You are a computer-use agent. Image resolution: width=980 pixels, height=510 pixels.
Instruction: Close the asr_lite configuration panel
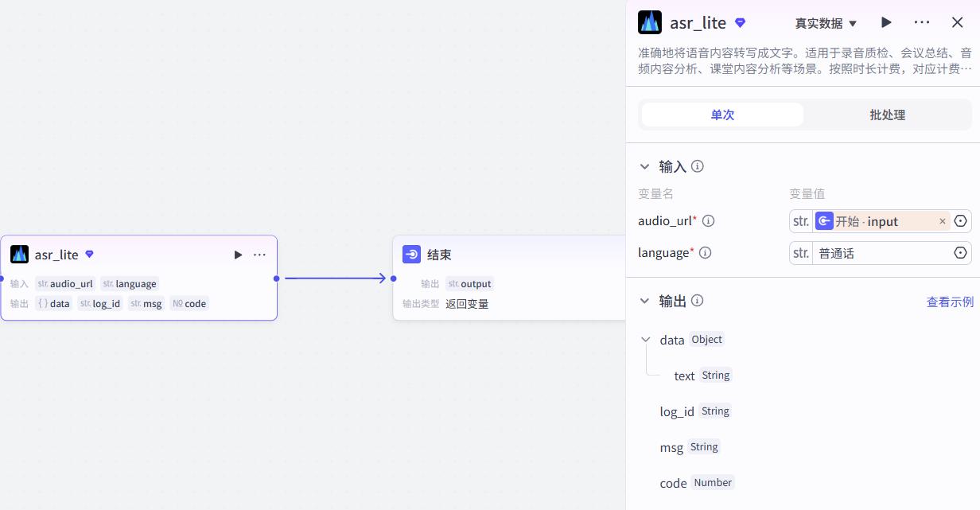[957, 22]
